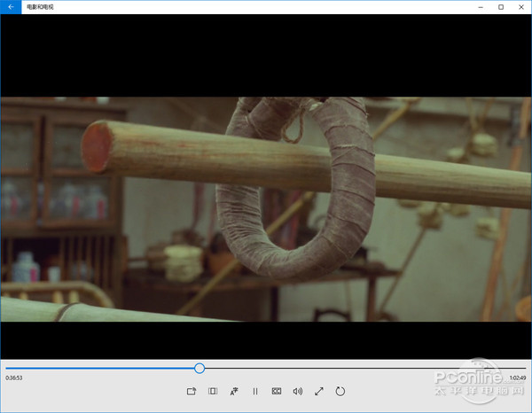Maximize the Movies & TV window
Viewport: 532px width, 413px height.
pos(501,7)
